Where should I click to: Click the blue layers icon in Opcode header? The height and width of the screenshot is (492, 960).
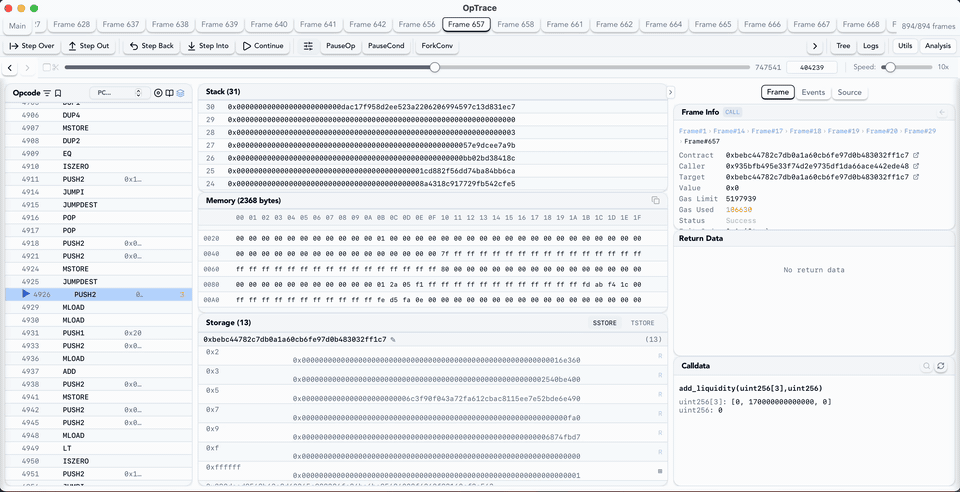click(181, 93)
